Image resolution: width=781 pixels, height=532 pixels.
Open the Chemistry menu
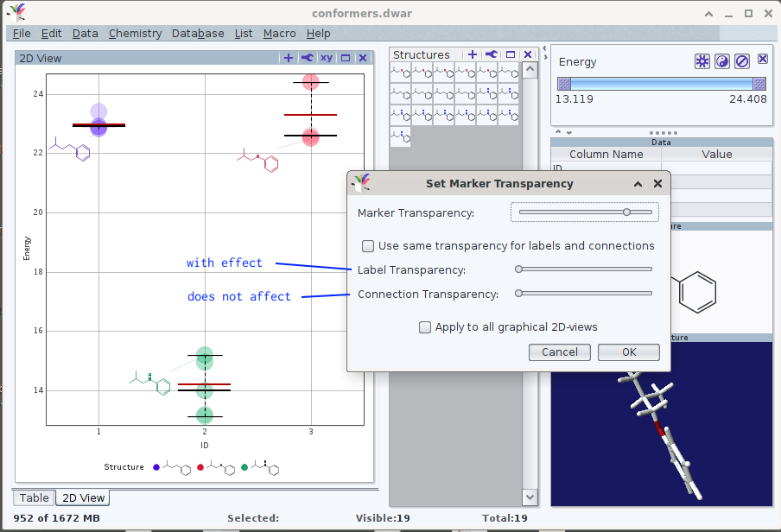[x=135, y=33]
